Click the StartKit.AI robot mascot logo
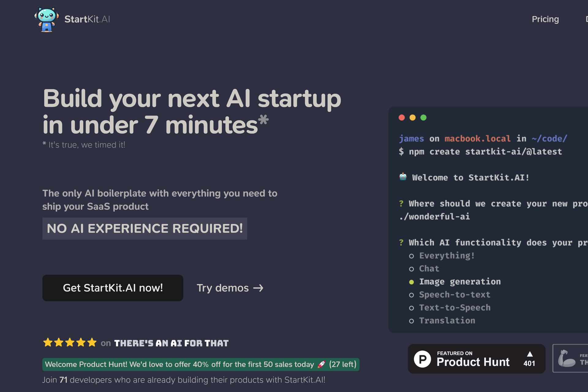588x392 pixels. pyautogui.click(x=47, y=19)
